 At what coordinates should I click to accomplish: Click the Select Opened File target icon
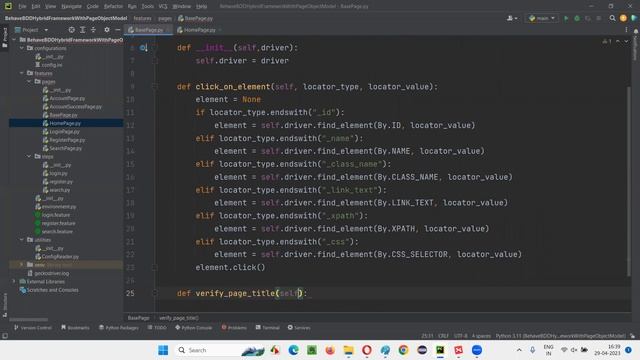pyautogui.click(x=72, y=30)
